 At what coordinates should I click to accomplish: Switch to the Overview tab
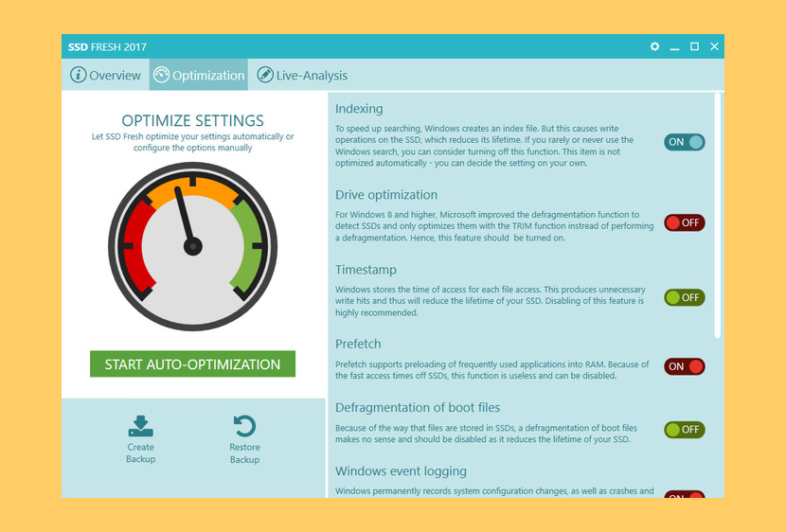click(x=105, y=75)
